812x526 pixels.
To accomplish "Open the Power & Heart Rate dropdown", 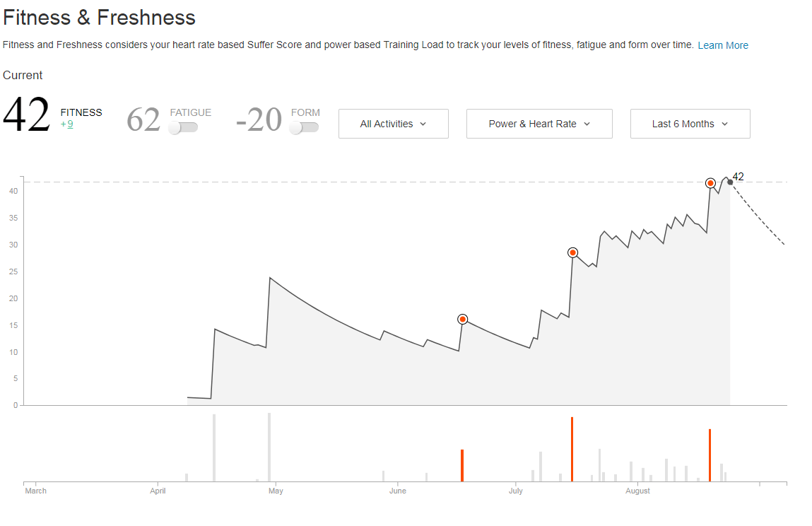I will coord(539,124).
